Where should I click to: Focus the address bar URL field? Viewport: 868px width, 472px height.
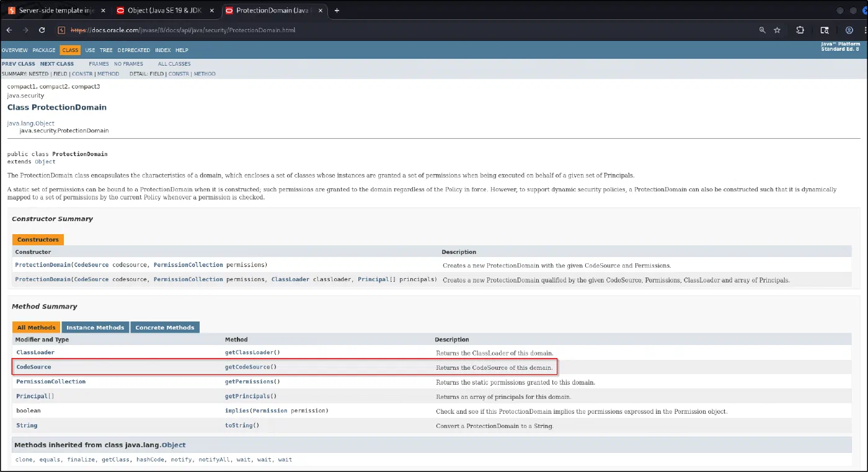coord(403,30)
